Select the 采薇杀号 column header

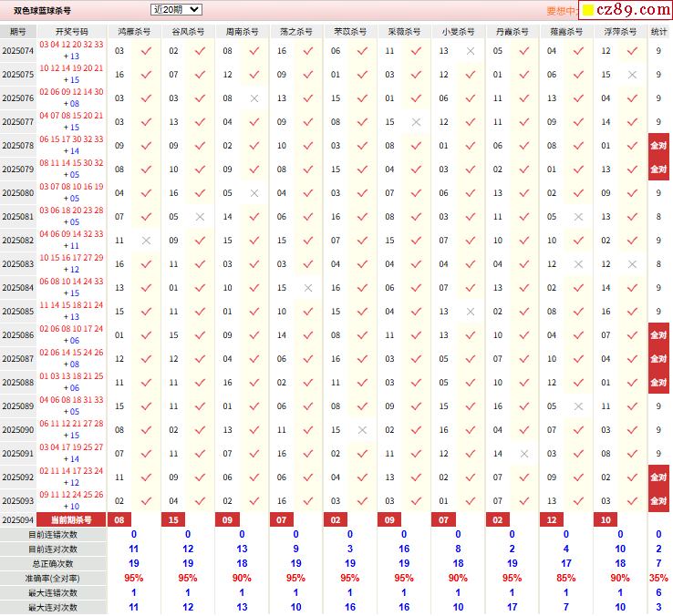pyautogui.click(x=404, y=32)
